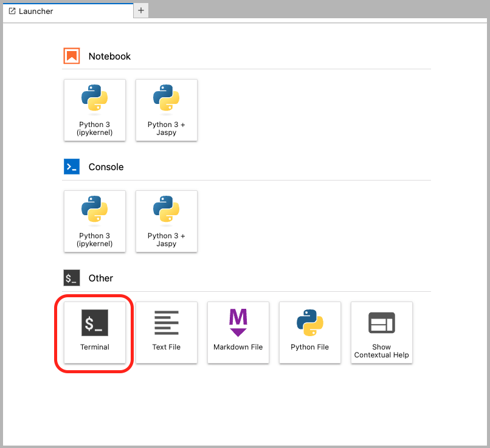Click the empty tab bar area right of plus

[316, 10]
